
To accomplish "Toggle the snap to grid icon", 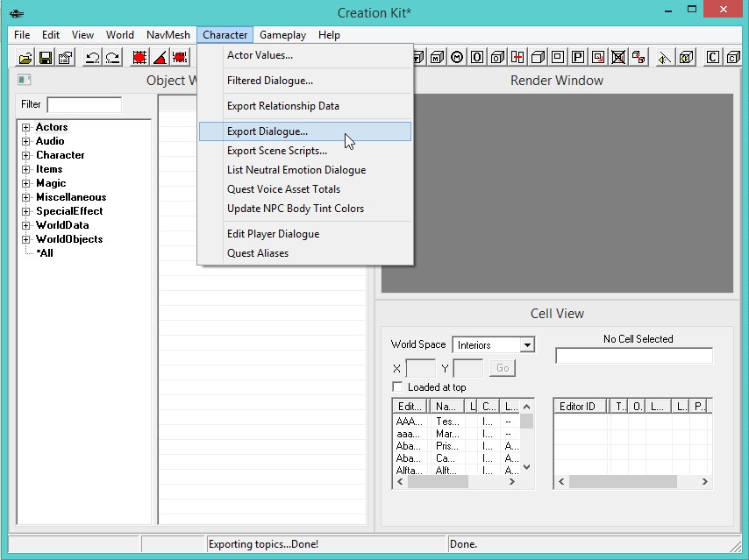I will (139, 58).
